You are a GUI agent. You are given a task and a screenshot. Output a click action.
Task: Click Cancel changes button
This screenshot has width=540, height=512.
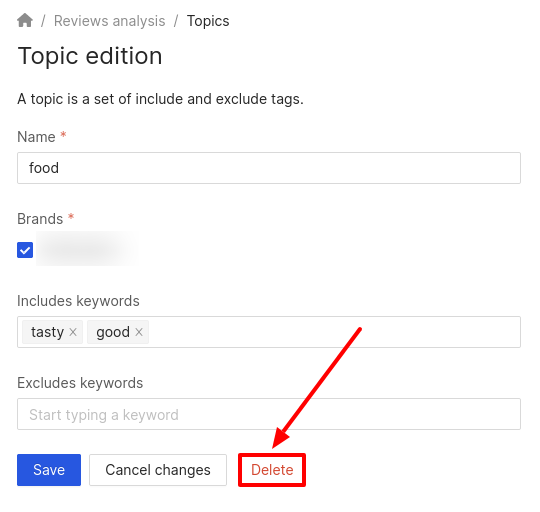click(158, 470)
